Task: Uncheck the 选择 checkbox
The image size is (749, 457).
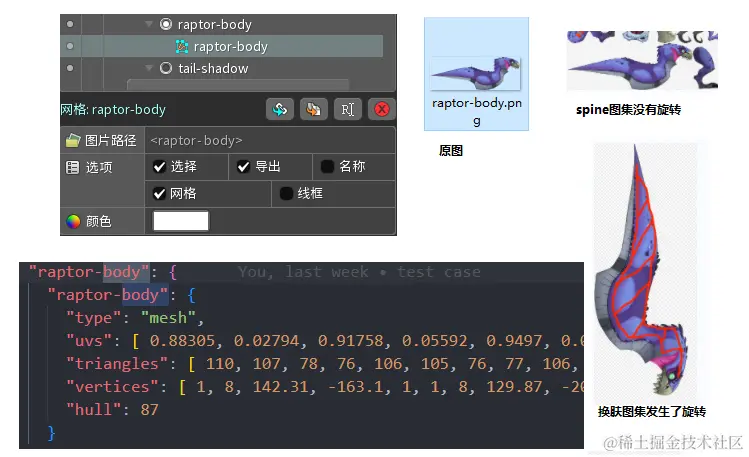Action: [x=160, y=167]
